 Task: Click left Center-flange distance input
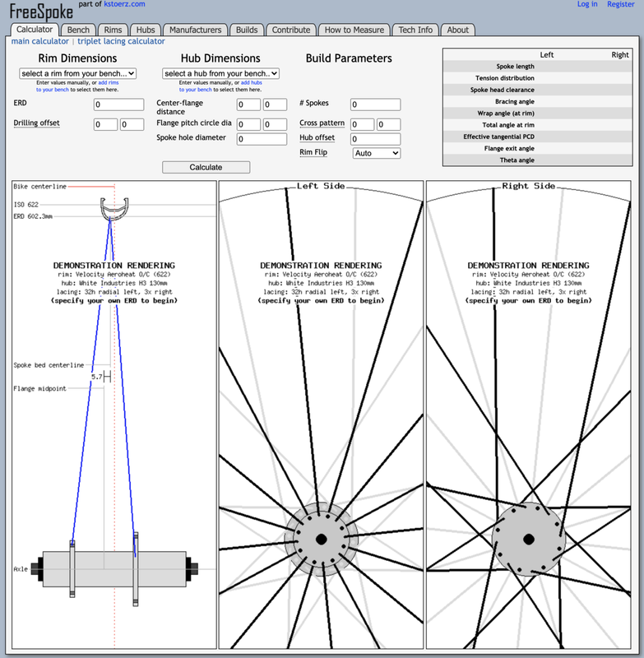[248, 104]
